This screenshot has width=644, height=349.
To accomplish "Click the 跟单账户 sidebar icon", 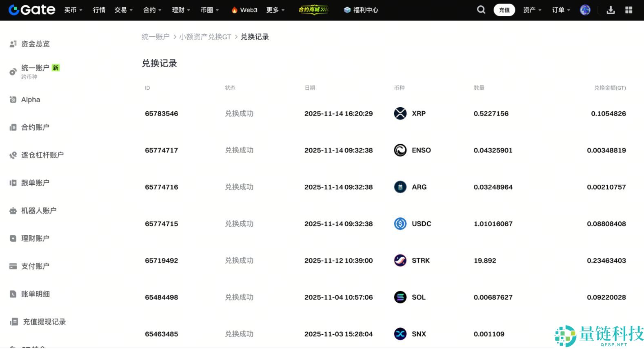I will pos(13,183).
